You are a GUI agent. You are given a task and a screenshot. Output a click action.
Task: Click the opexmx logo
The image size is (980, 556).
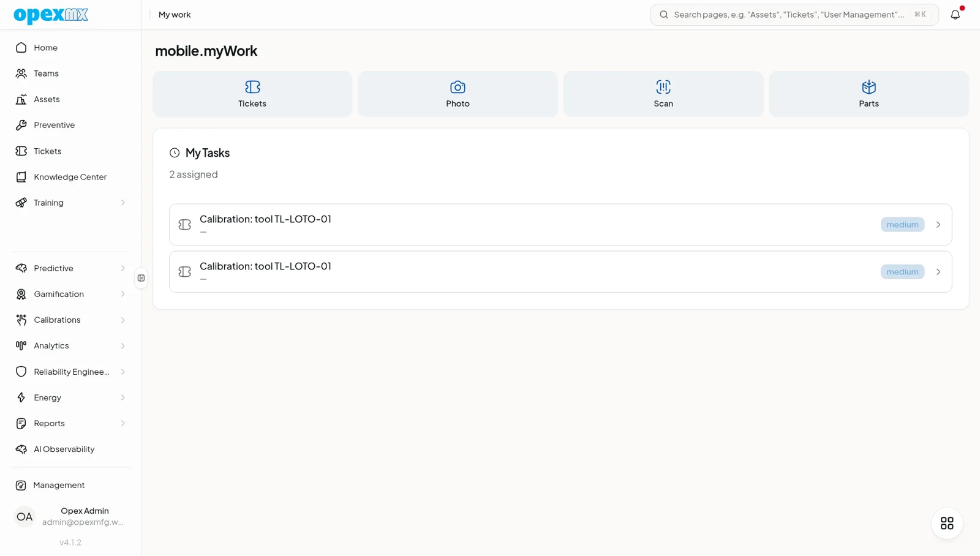pos(51,15)
